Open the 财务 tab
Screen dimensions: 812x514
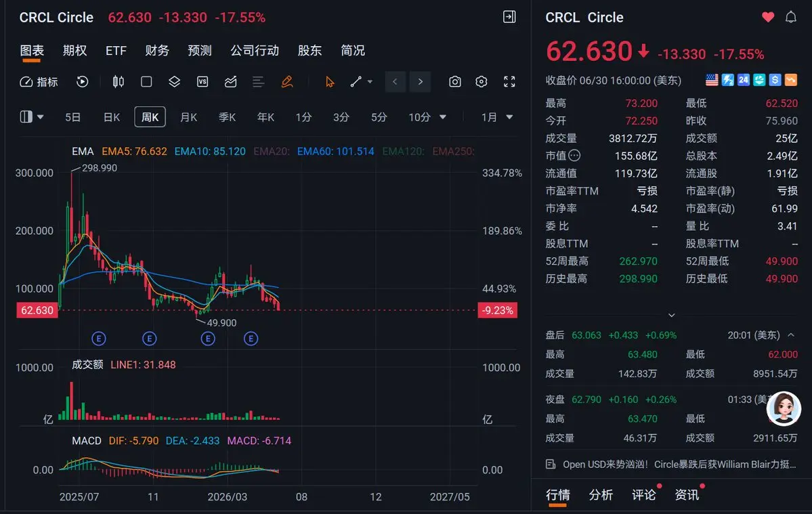coord(157,50)
